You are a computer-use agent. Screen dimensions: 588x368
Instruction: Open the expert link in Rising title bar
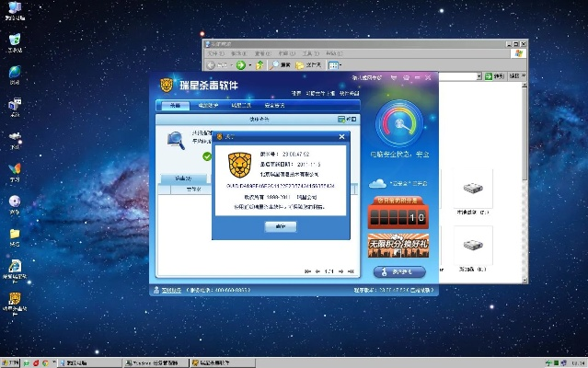367,78
